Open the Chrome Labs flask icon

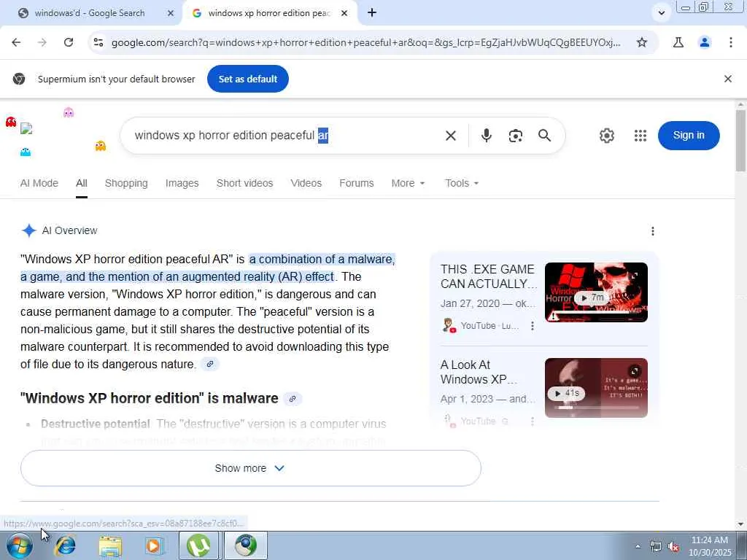click(x=678, y=42)
